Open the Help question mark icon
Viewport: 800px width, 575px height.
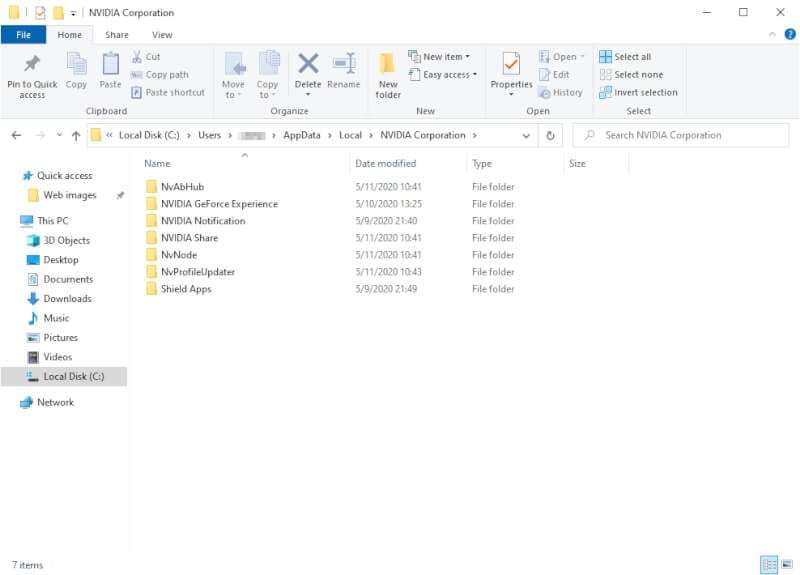790,34
